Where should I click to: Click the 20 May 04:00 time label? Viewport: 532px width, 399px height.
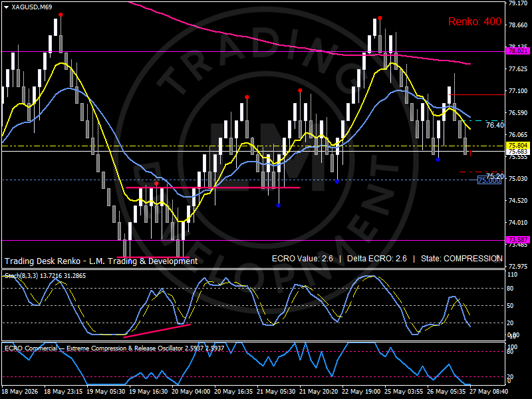pos(191,392)
